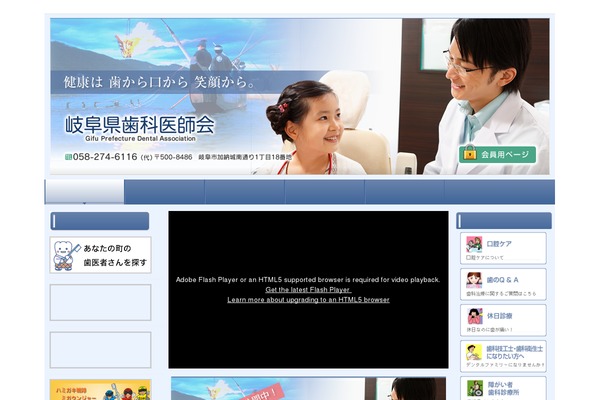Open the 会員用ページ members button
The image size is (600, 400).
point(497,154)
